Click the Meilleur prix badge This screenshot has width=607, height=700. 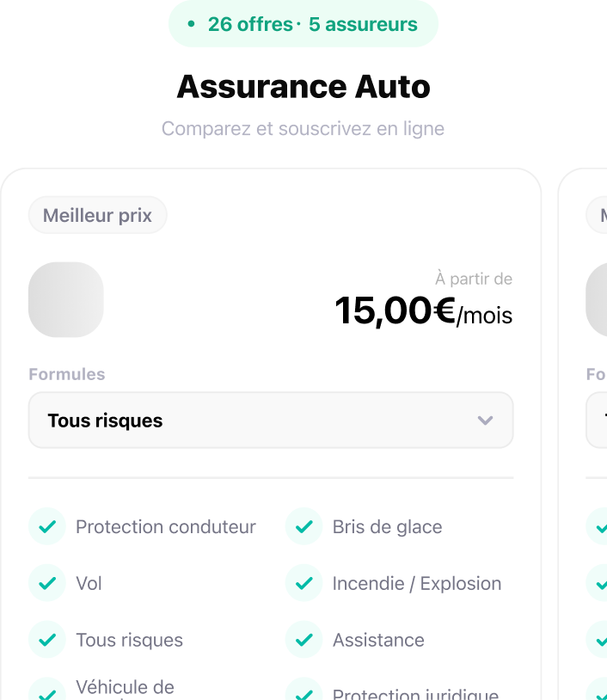(97, 216)
